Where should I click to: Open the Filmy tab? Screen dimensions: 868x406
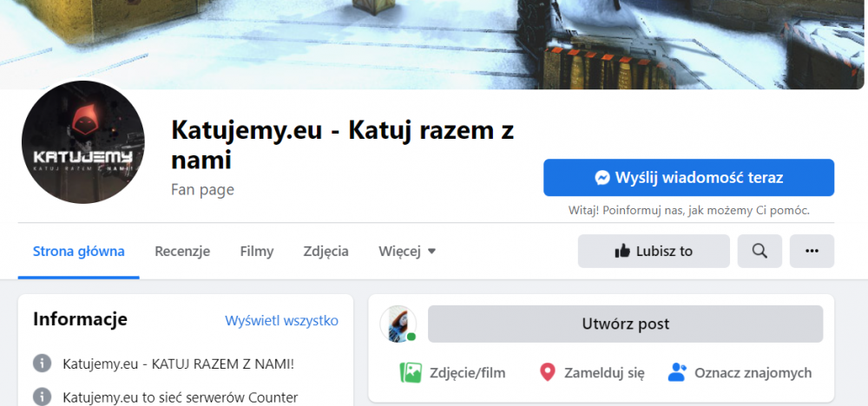click(257, 252)
